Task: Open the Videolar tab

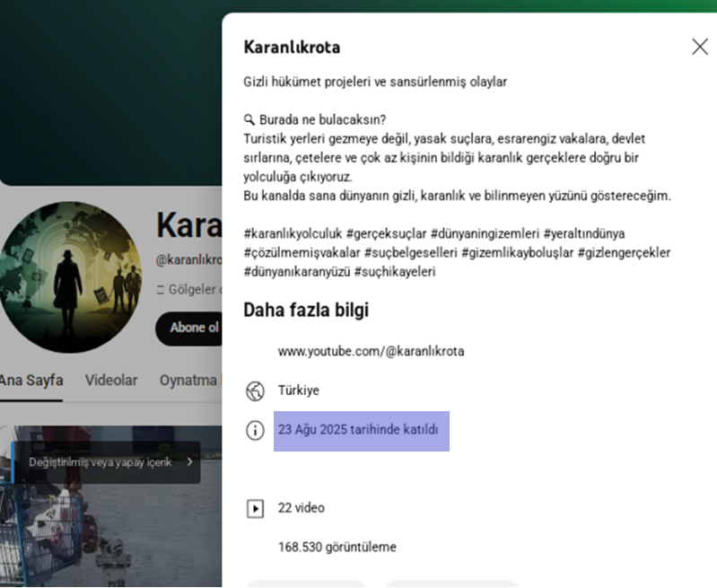Action: [111, 380]
